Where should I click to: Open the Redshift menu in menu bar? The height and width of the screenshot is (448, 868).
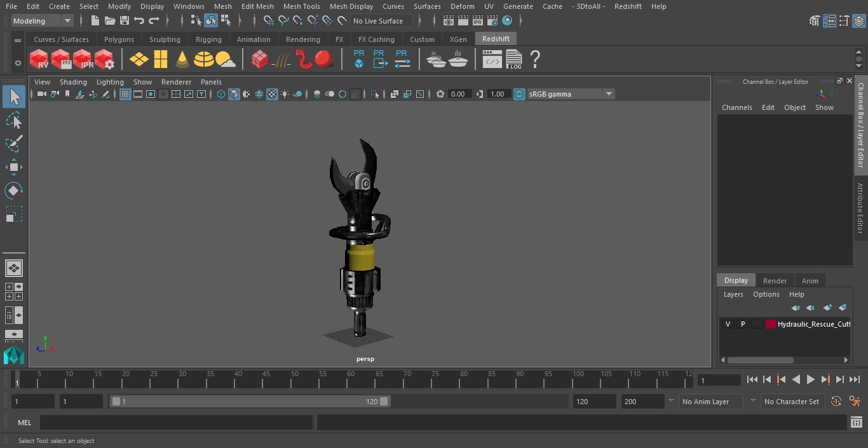[628, 6]
